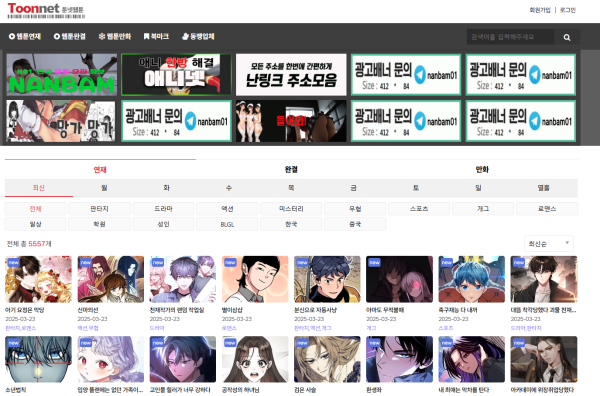Filter by the 로맨스 genre

click(x=547, y=209)
